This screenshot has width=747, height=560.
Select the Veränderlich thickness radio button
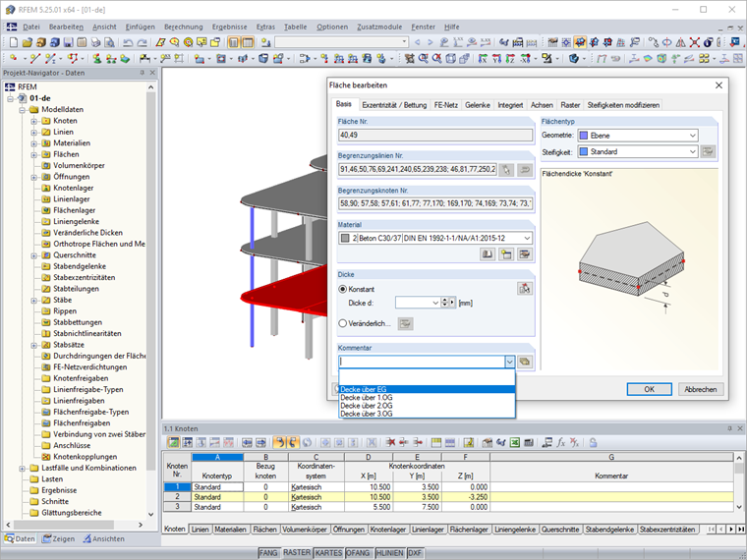tap(342, 323)
